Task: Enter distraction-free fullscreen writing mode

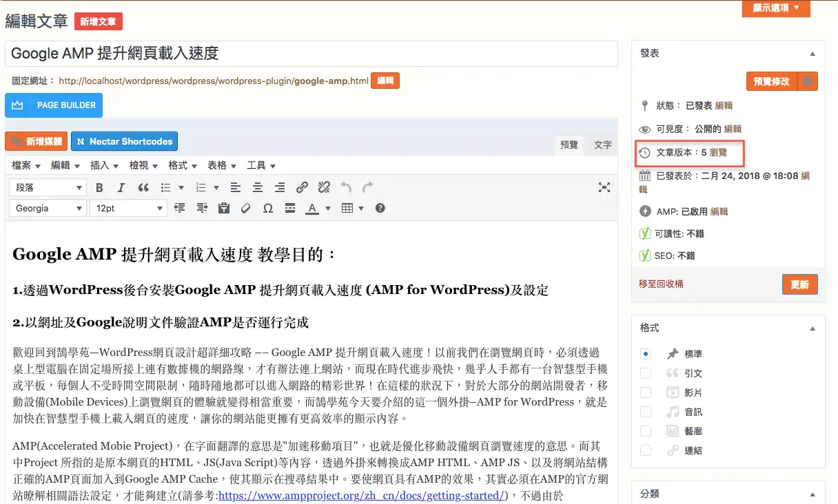Action: pos(604,187)
